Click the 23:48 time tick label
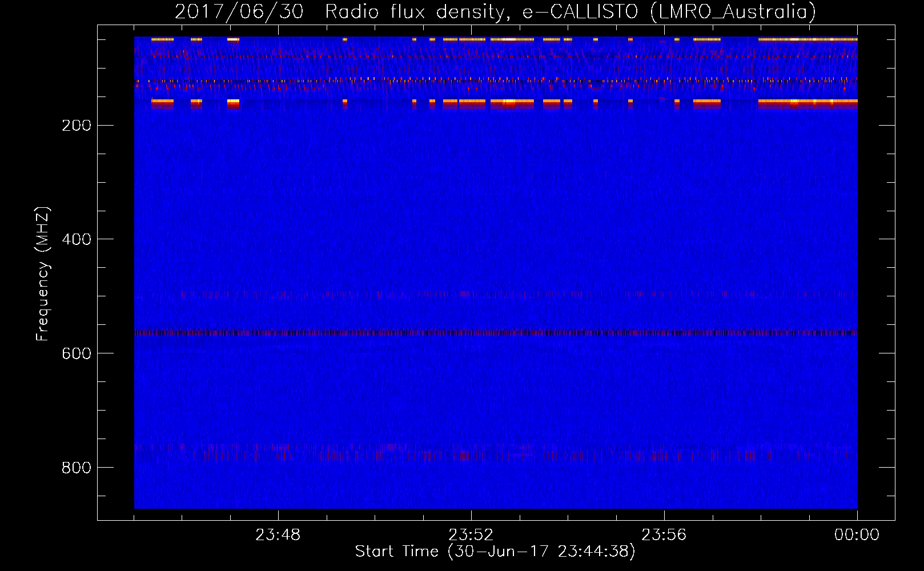The height and width of the screenshot is (571, 924). [278, 534]
